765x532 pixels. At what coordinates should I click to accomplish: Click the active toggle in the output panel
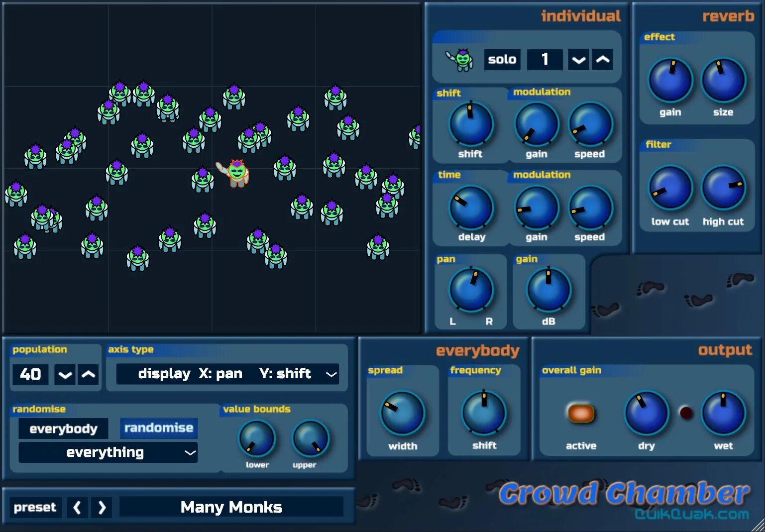pos(580,412)
